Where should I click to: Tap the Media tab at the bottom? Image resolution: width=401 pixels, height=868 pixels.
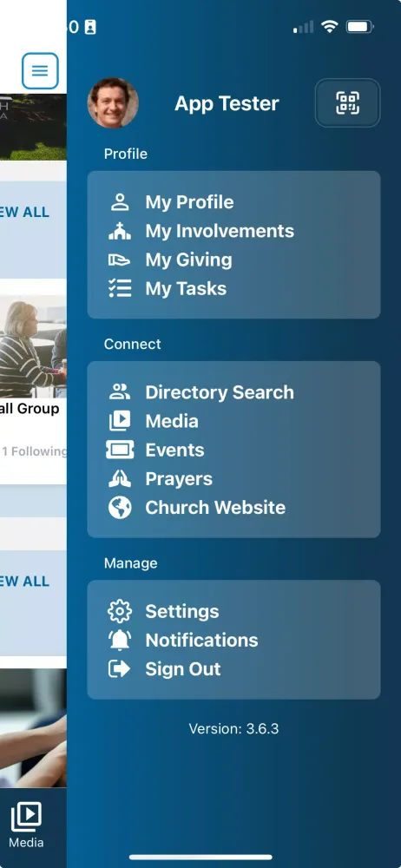(26, 826)
